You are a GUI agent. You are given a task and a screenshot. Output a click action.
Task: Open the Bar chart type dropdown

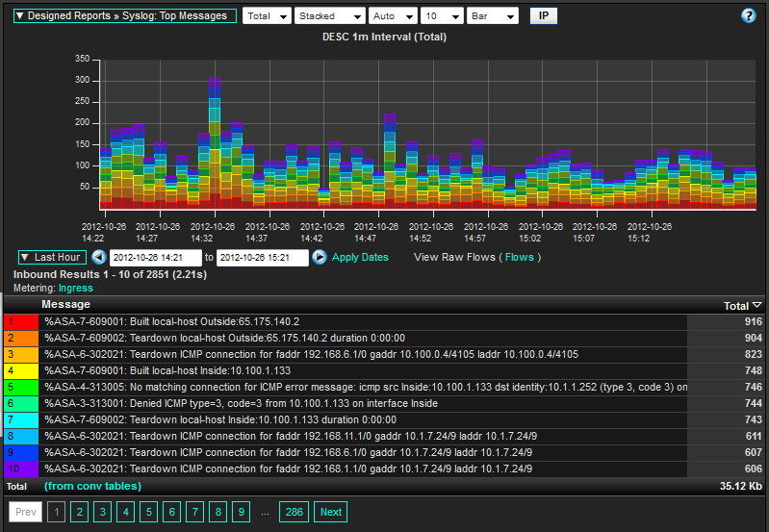pyautogui.click(x=492, y=16)
